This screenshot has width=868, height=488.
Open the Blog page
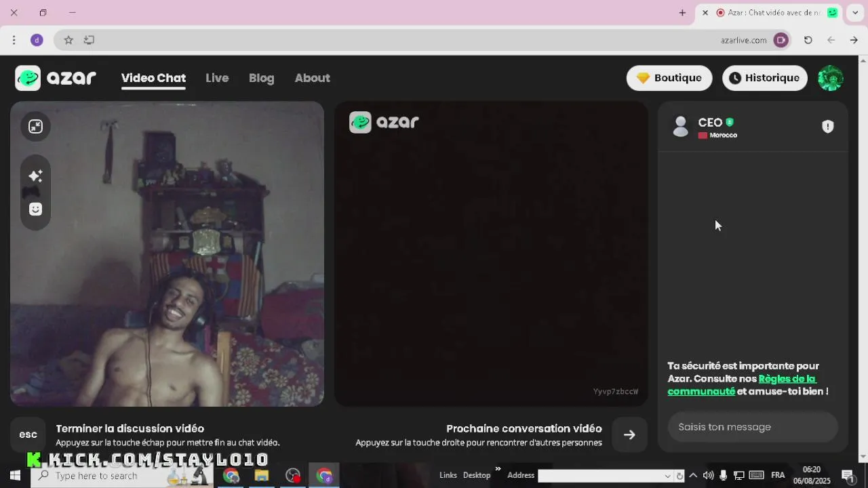[x=261, y=78]
